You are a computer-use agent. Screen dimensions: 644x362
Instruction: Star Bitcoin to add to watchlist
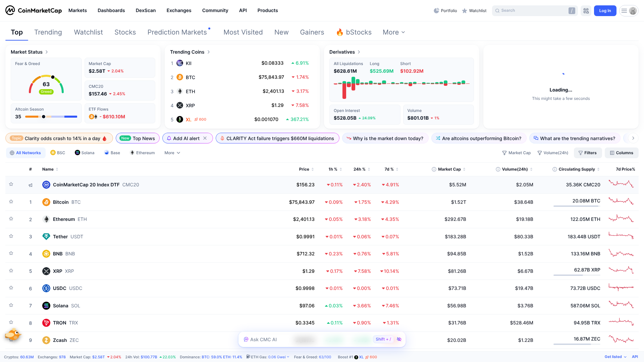(11, 201)
